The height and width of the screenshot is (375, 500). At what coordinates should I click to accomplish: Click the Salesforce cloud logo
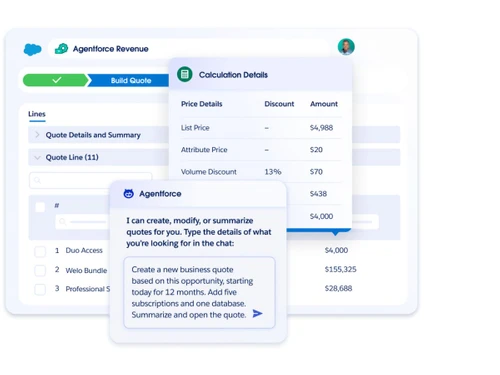(x=32, y=49)
